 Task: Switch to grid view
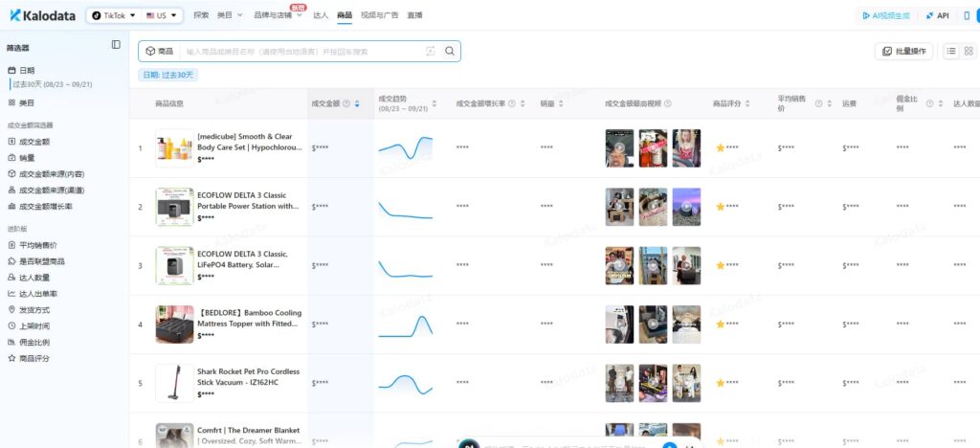[x=969, y=52]
